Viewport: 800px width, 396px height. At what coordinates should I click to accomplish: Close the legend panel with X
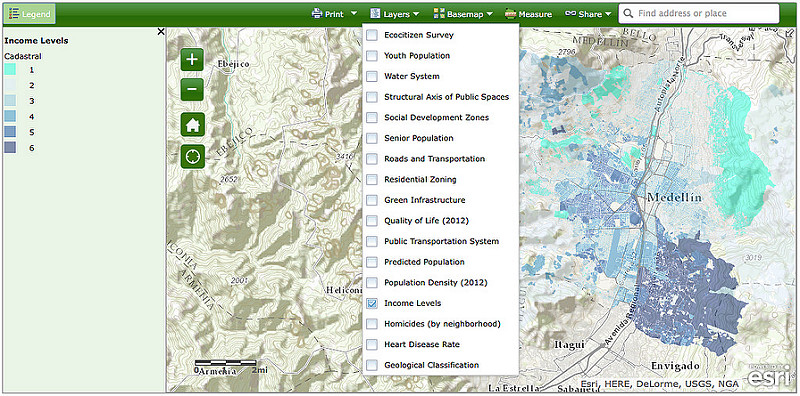point(161,32)
